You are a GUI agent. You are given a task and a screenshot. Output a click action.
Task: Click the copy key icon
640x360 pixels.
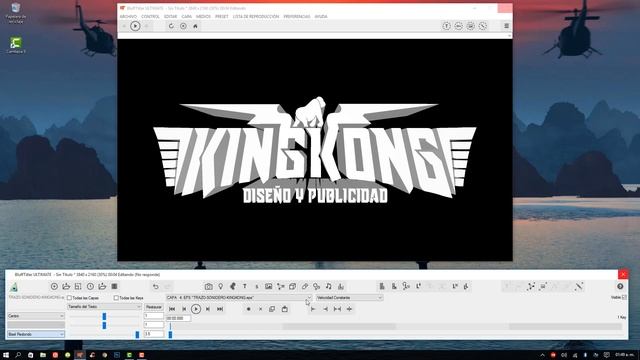click(272, 309)
